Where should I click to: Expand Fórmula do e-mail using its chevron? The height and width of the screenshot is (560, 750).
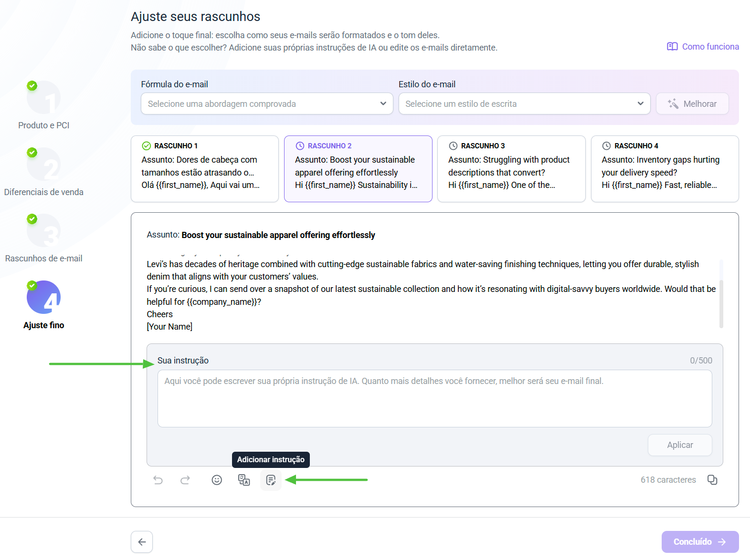click(x=383, y=104)
